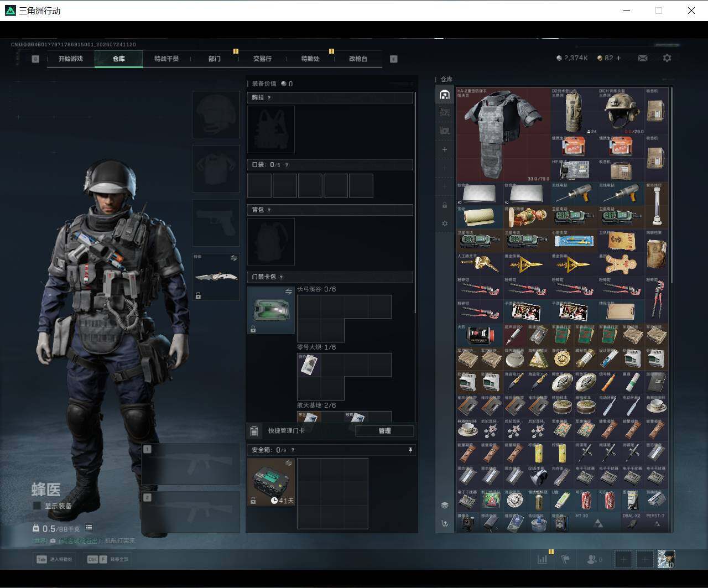Open game settings gear in top bar
Image resolution: width=708 pixels, height=588 pixels.
click(667, 58)
